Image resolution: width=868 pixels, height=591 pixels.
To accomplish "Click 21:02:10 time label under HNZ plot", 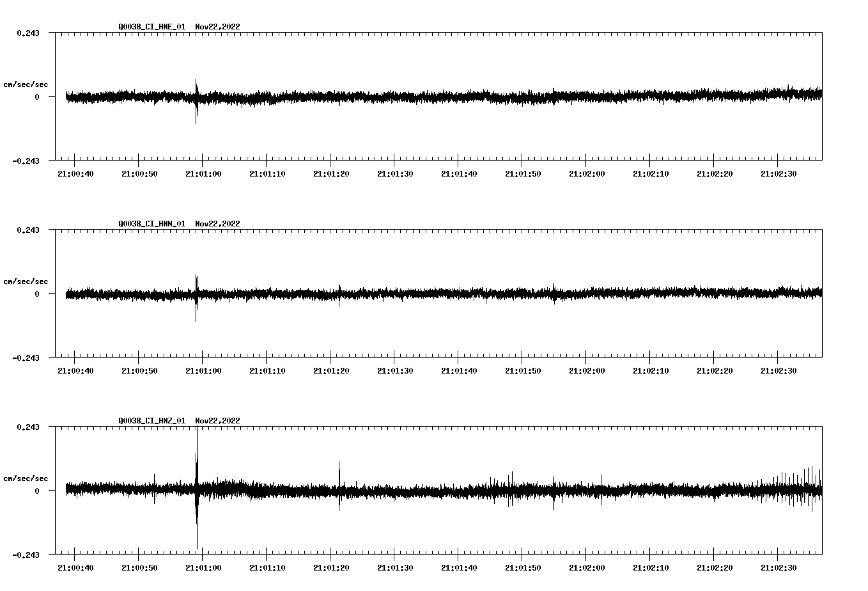I will point(651,568).
